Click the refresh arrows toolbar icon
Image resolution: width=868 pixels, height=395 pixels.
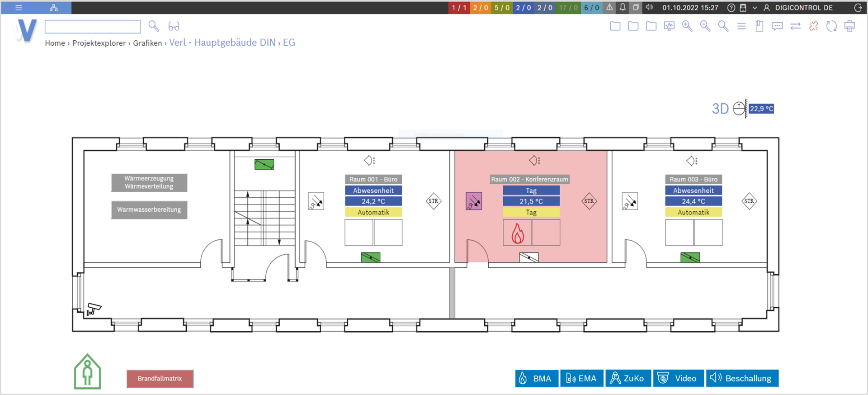(x=831, y=26)
